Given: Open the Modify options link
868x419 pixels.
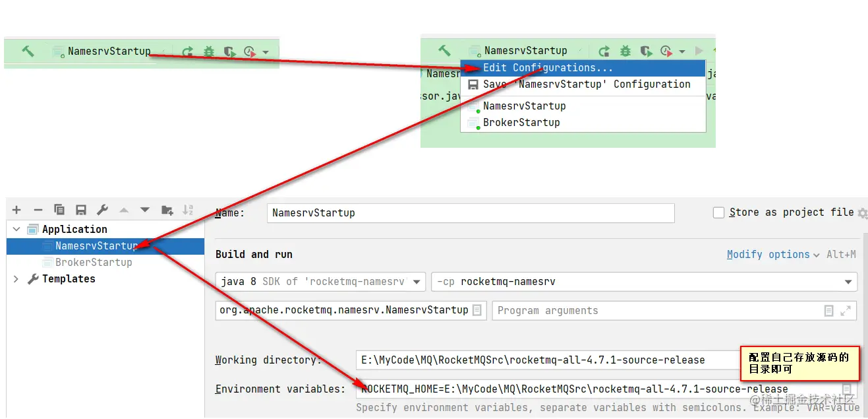Looking at the screenshot, I should (773, 255).
